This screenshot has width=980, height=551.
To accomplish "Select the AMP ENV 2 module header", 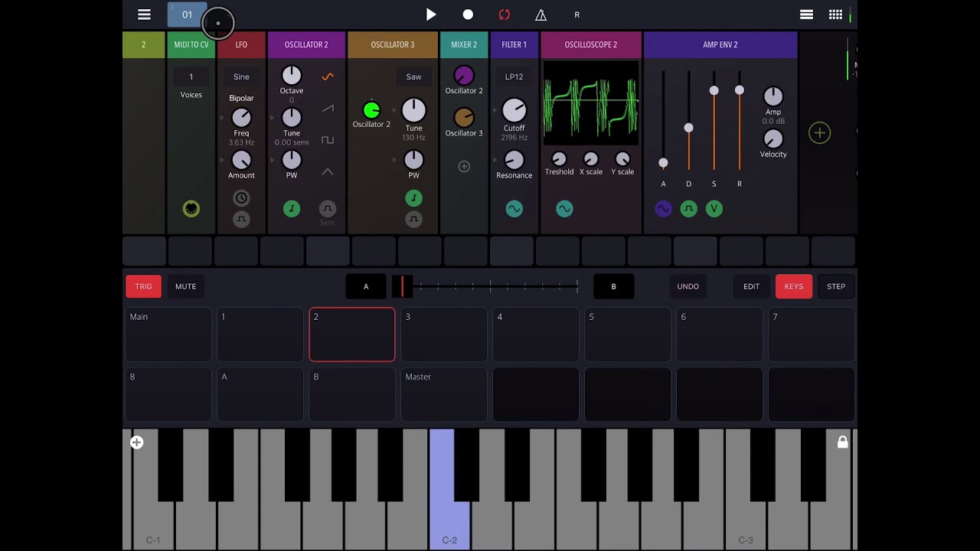I will point(720,44).
